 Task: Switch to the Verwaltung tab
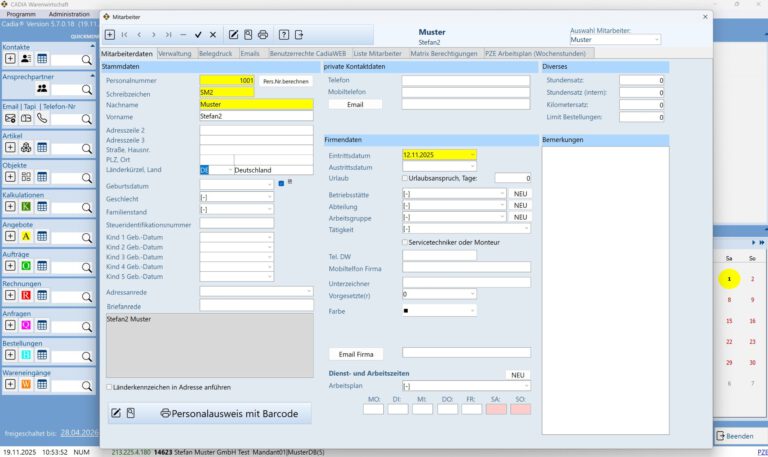click(x=174, y=53)
